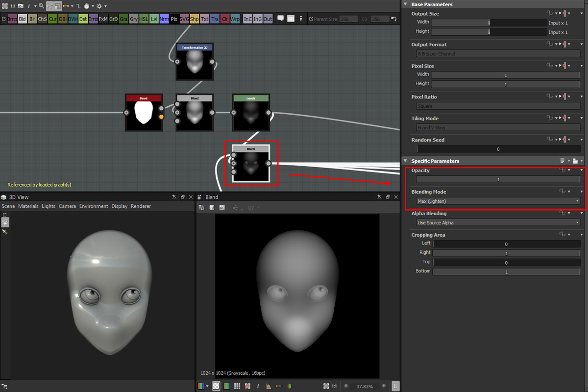Zoom out with minus button in 2D view

[x=346, y=386]
